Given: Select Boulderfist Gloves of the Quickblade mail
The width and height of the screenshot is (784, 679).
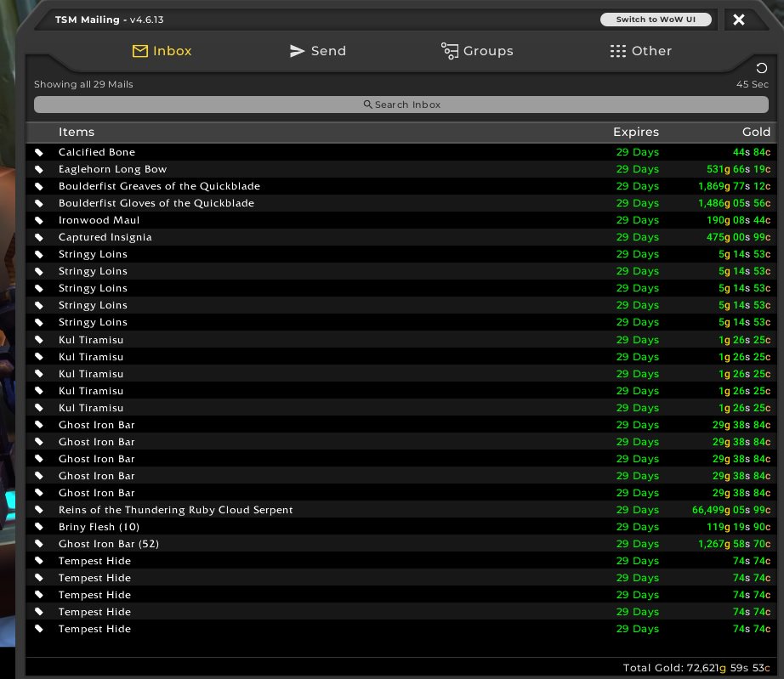Looking at the screenshot, I should pyautogui.click(x=156, y=203).
